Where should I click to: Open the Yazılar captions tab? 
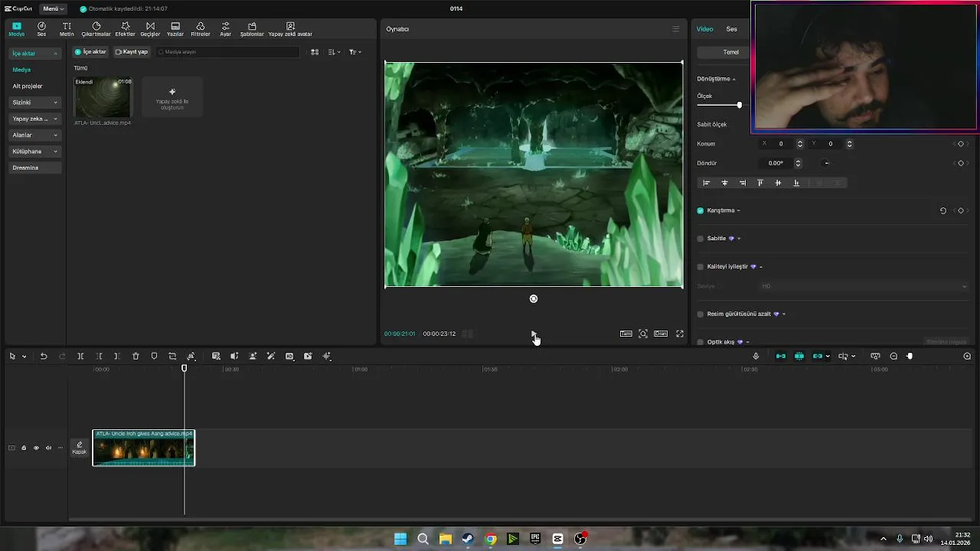[x=175, y=29]
